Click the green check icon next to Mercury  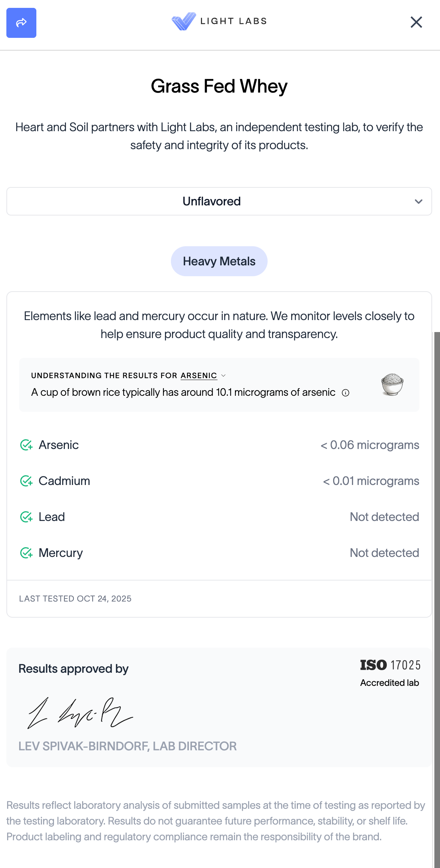pos(26,553)
